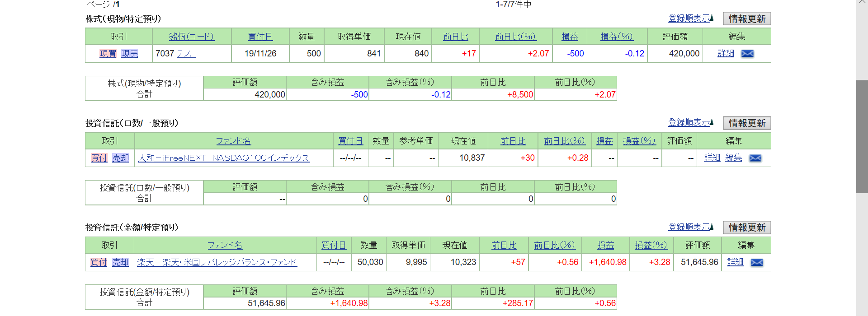Click 売却 for the Rakuten leverage fund

point(120,262)
